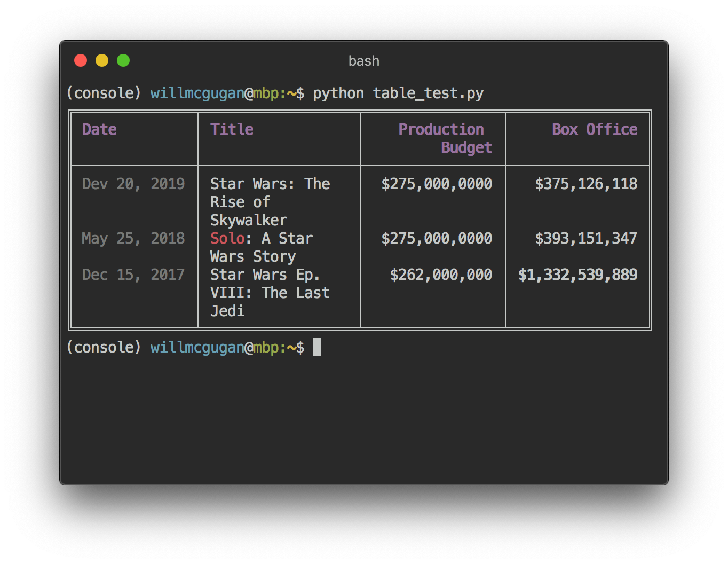This screenshot has height=564, width=728.
Task: Click the red close window button
Action: (81, 60)
